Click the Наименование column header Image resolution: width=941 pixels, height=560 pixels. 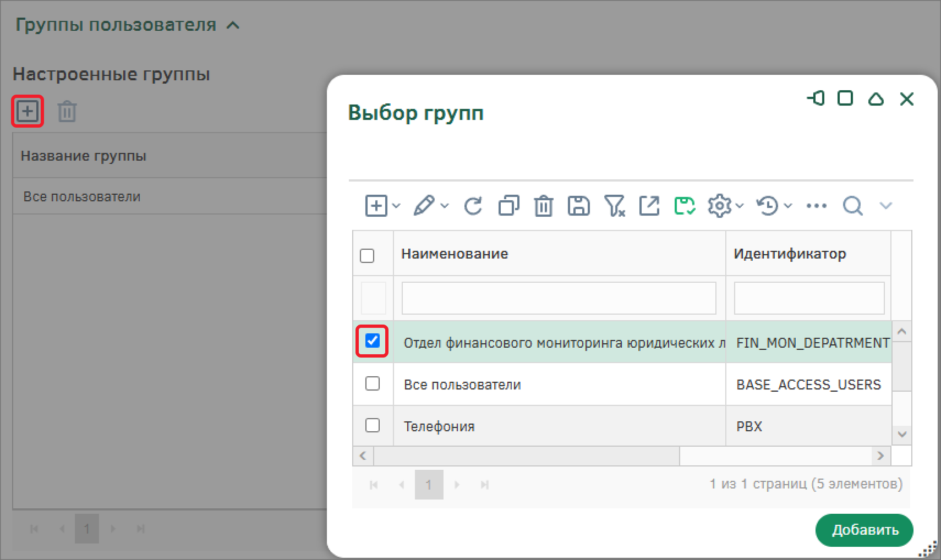[560, 254]
